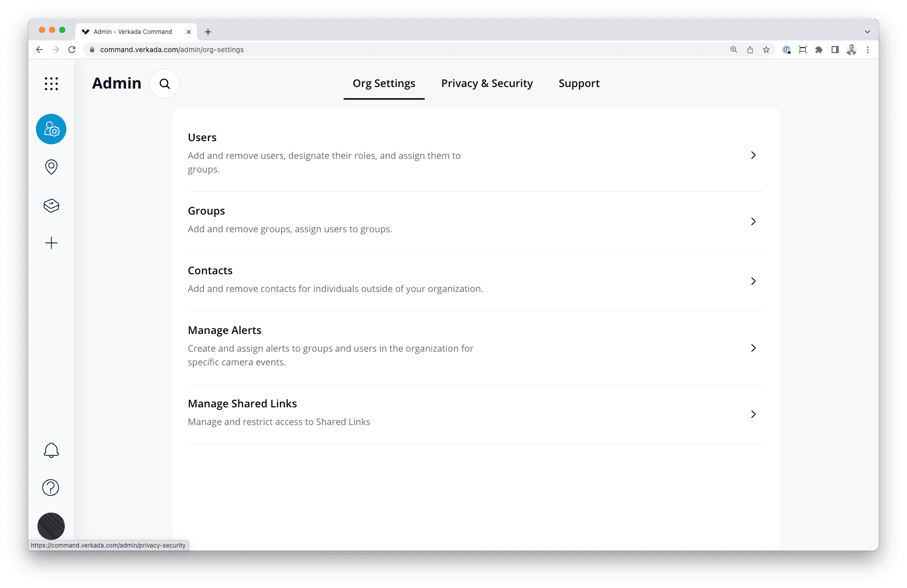Reload the page with refresh icon
The width and height of the screenshot is (907, 588).
click(x=72, y=50)
